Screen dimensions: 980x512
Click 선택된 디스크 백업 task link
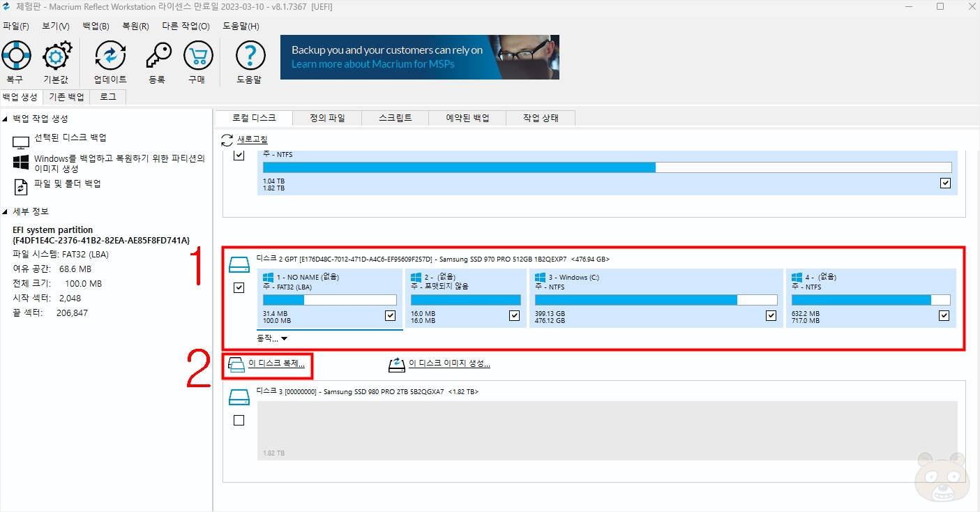coord(70,138)
